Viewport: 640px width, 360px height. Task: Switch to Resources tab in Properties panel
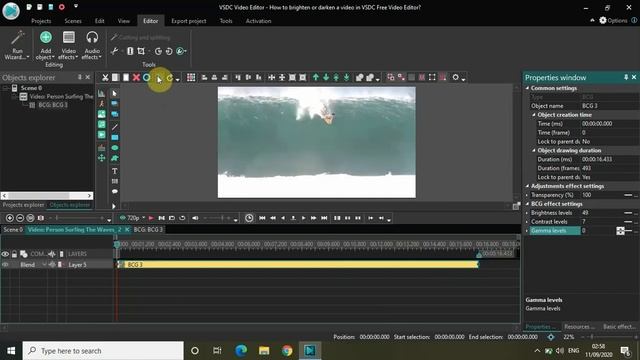pyautogui.click(x=579, y=327)
